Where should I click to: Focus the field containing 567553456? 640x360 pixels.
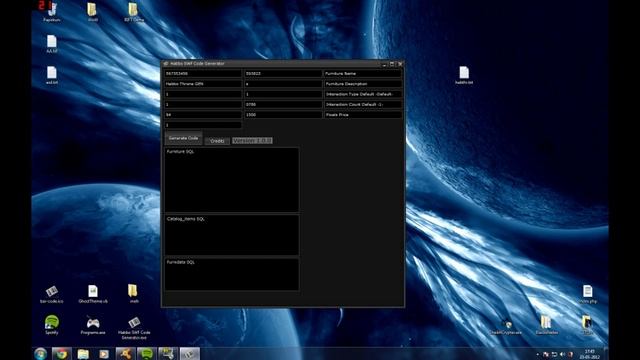203,73
